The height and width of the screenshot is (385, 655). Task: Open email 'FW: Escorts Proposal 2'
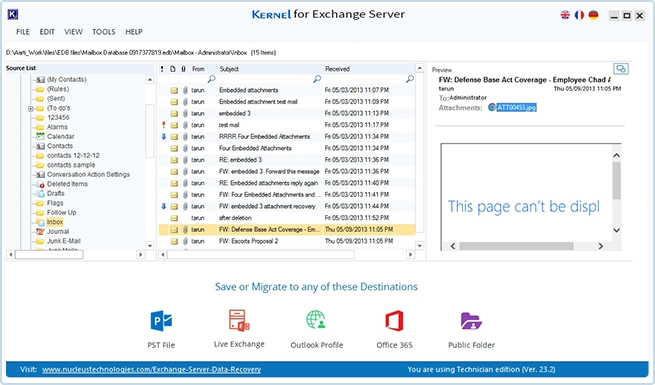tap(287, 241)
